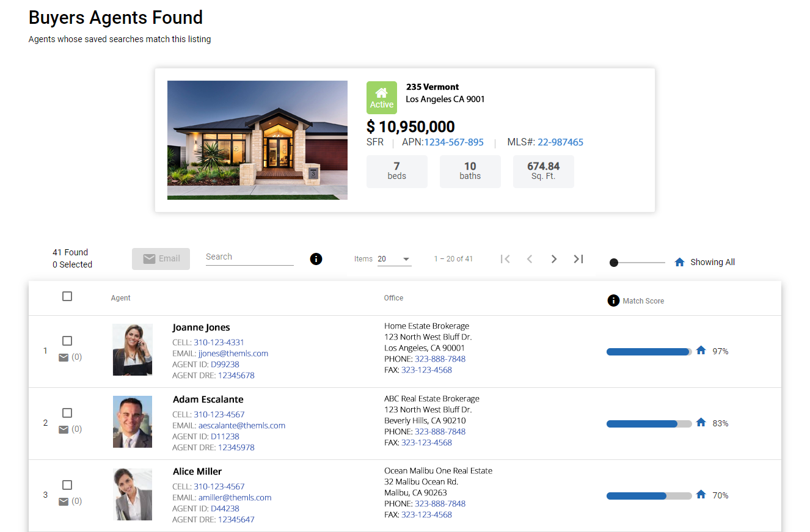Click the 235 Vermont address
Viewport: 810px width, 532px height.
click(432, 87)
